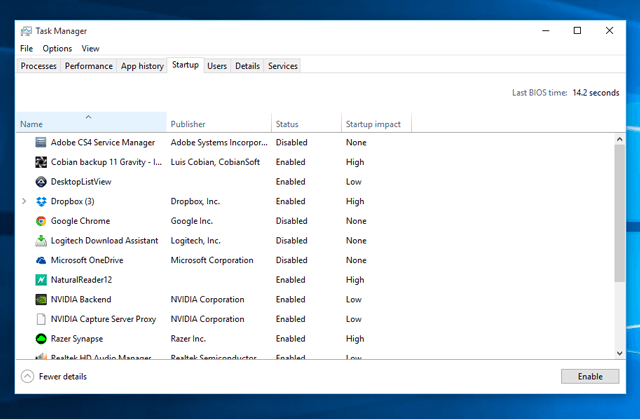This screenshot has height=419, width=640.
Task: Close the Task Manager window
Action: [609, 31]
